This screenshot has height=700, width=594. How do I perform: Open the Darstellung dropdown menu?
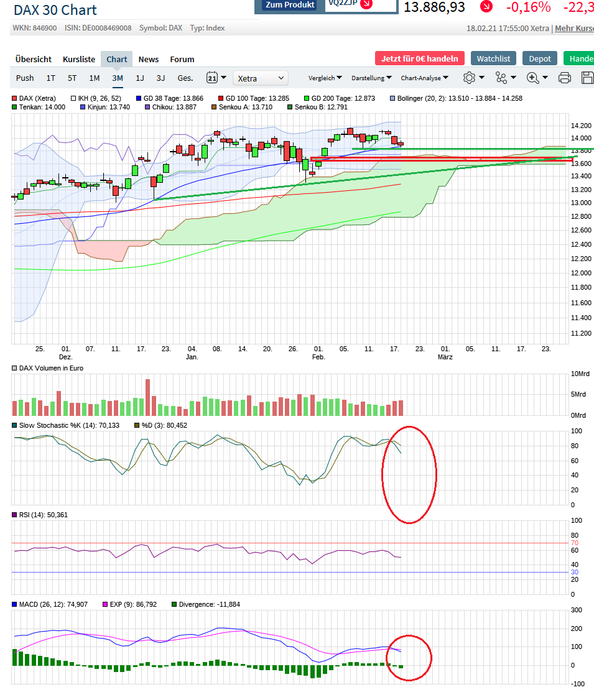tap(371, 78)
